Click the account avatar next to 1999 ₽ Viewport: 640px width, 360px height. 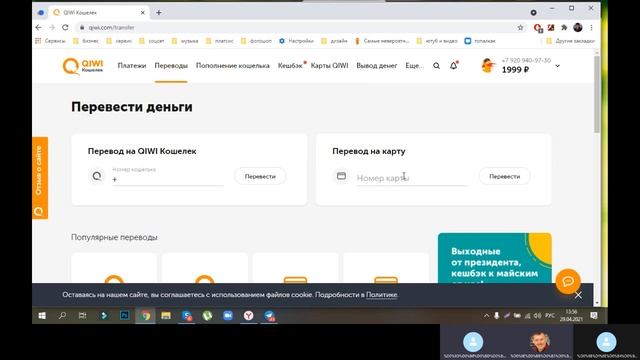click(x=488, y=65)
